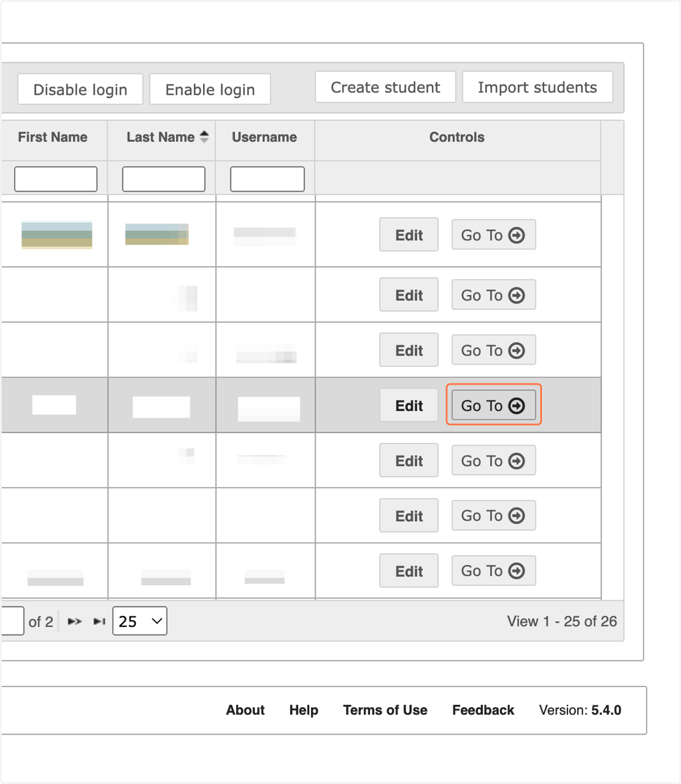Click Go To in the third student row
The height and width of the screenshot is (784, 681).
(x=494, y=351)
